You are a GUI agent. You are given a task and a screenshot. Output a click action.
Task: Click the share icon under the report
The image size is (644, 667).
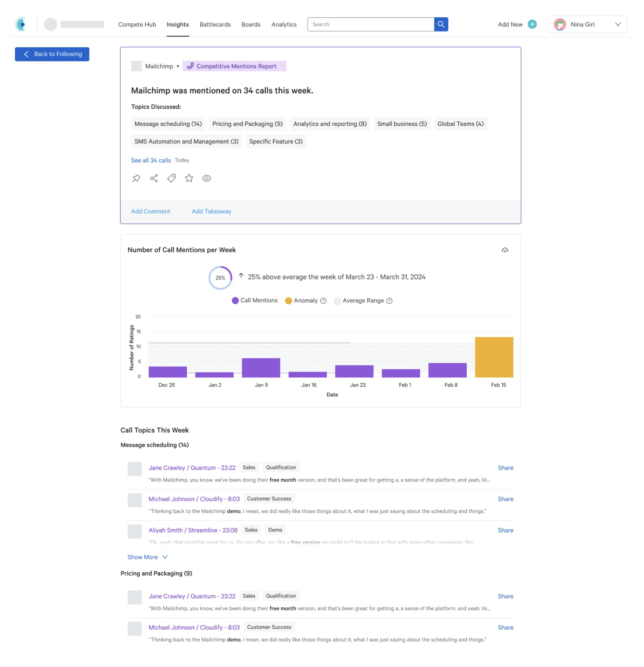pyautogui.click(x=154, y=178)
